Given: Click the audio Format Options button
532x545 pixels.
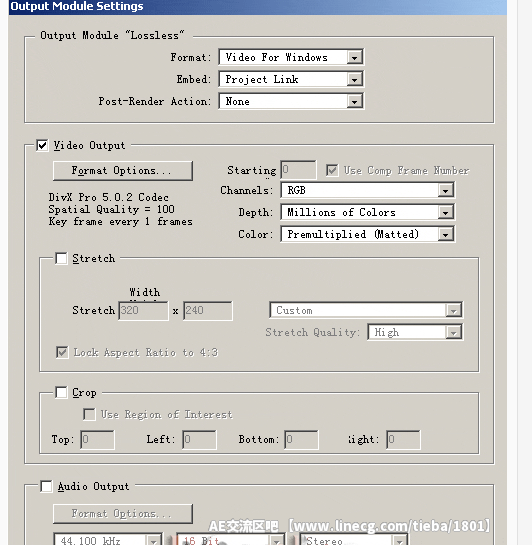Looking at the screenshot, I should click(x=123, y=514).
